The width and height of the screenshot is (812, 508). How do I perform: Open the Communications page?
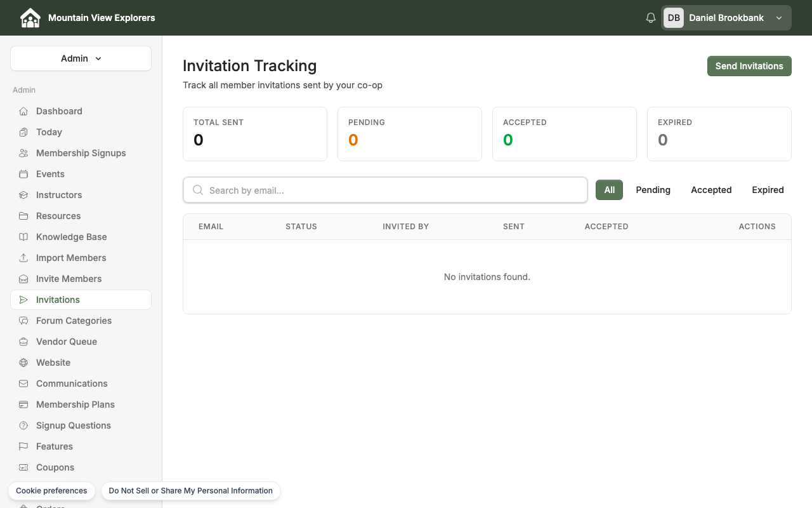tap(81, 384)
